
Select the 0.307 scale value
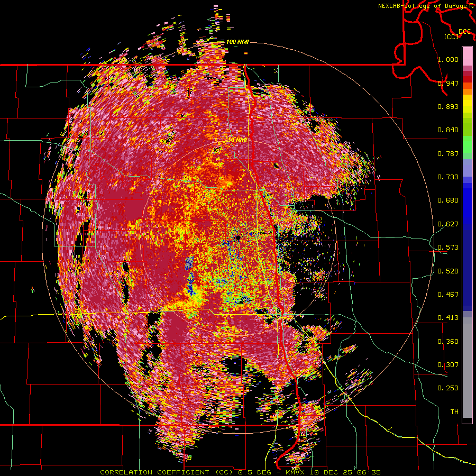[448, 364]
